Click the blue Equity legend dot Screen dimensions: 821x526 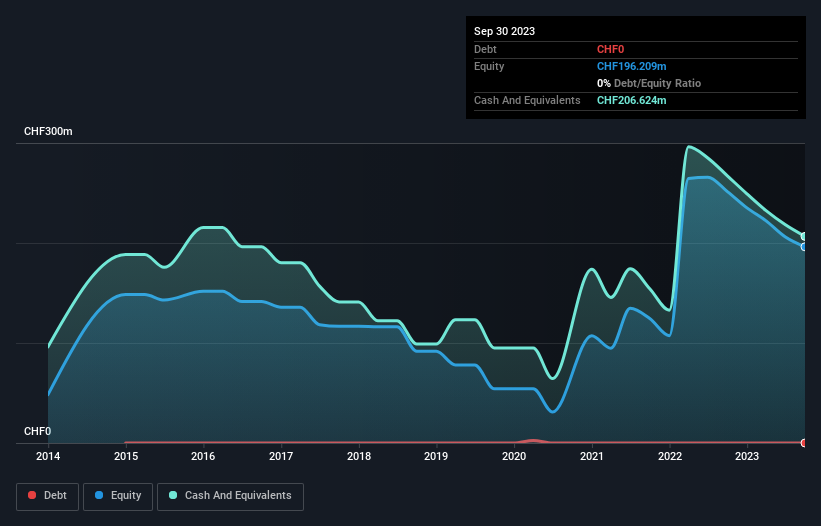[x=99, y=495]
